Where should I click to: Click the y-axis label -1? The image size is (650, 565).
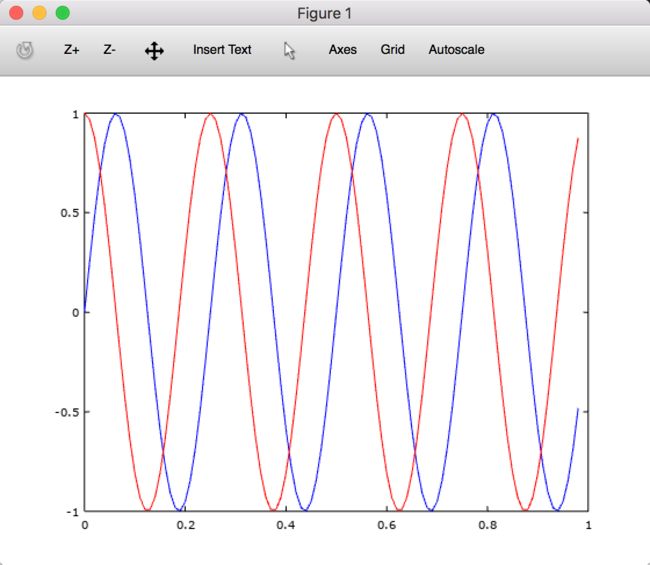[x=73, y=512]
